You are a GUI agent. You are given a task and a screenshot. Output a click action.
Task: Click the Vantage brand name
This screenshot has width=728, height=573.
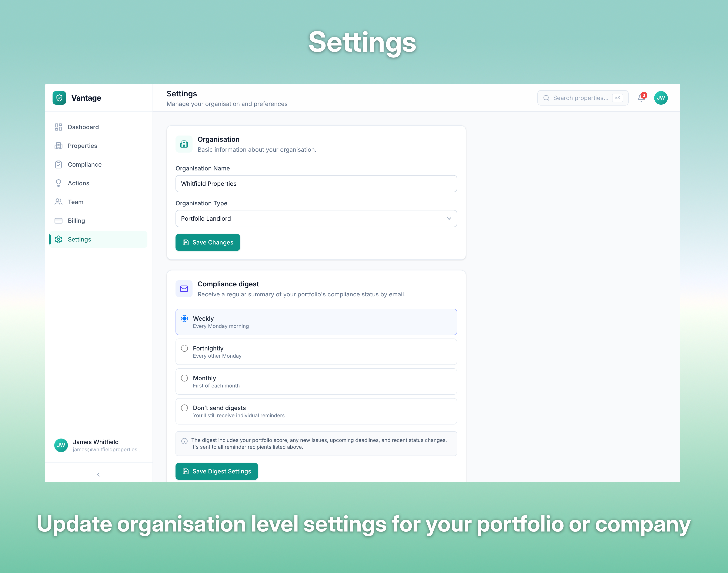click(x=86, y=98)
